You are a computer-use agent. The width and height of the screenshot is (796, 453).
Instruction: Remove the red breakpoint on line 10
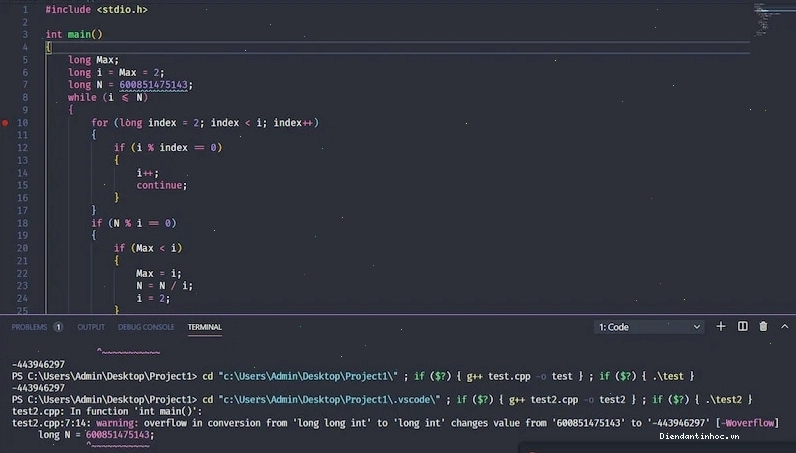[5, 122]
